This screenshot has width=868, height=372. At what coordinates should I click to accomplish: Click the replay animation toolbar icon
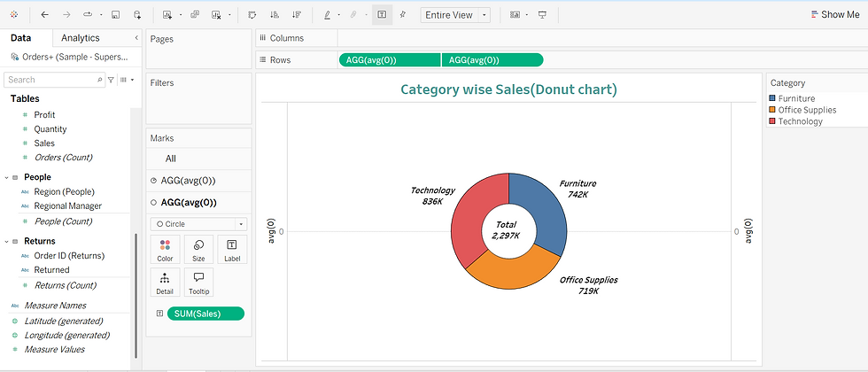(88, 15)
